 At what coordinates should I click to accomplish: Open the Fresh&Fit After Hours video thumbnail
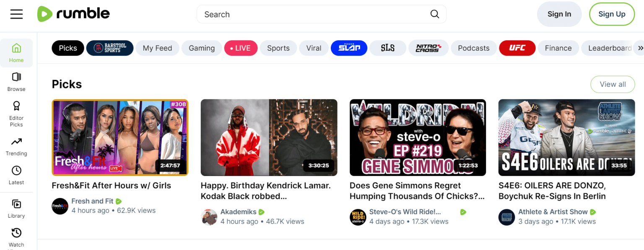tap(120, 137)
